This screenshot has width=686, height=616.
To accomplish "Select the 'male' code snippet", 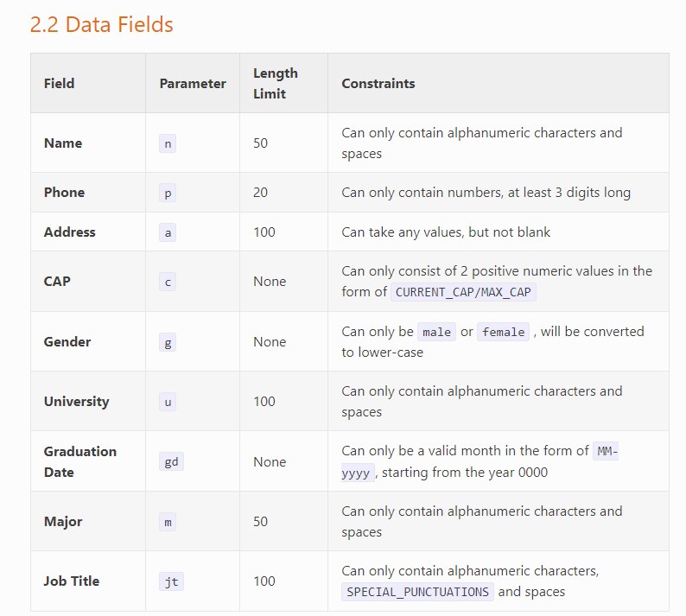I will pos(436,332).
